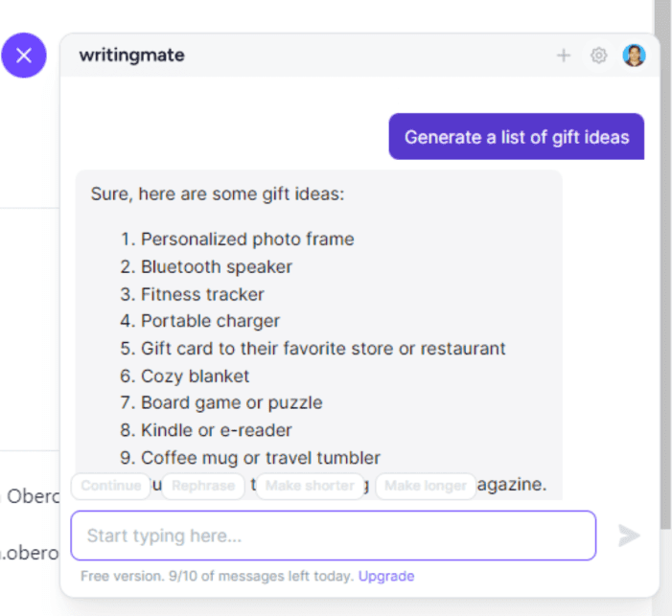
Task: Pick the Make longer option
Action: point(426,486)
